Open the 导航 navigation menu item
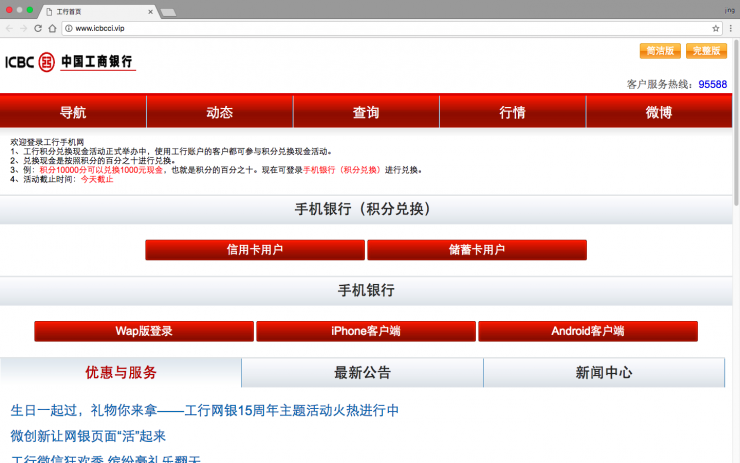Screen dimensions: 740x463 (x=73, y=112)
